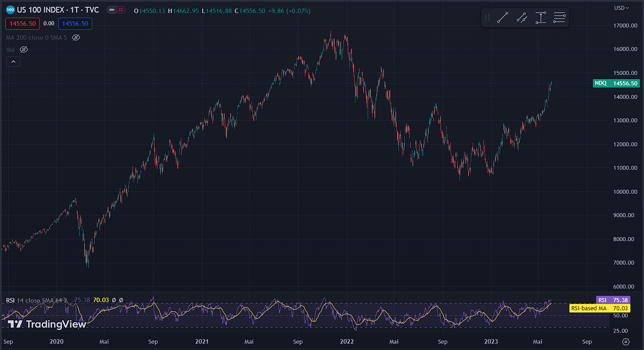This screenshot has height=350, width=644.
Task: Select the Price Range measurement tool
Action: click(540, 18)
